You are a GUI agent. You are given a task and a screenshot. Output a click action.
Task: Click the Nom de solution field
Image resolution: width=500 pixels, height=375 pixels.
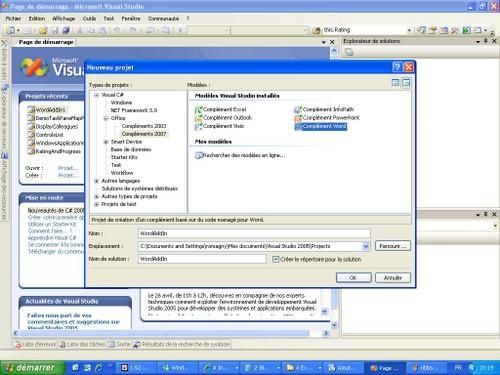pos(202,259)
